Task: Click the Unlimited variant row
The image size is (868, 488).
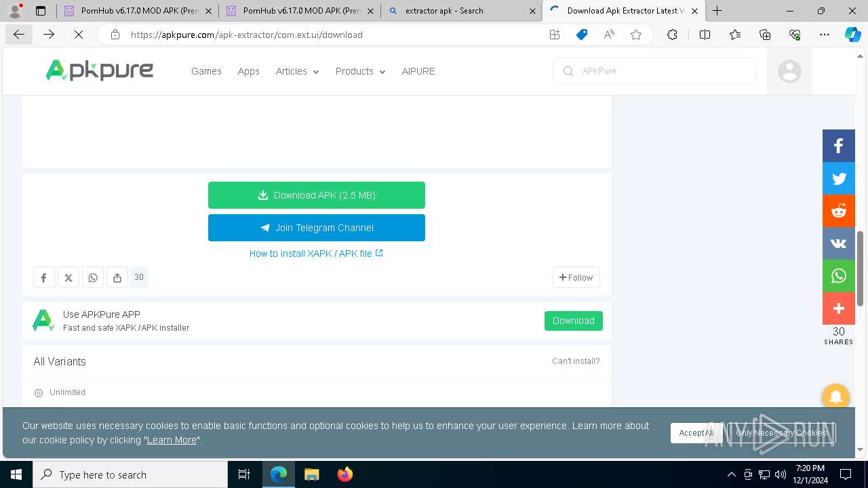Action: [x=317, y=392]
